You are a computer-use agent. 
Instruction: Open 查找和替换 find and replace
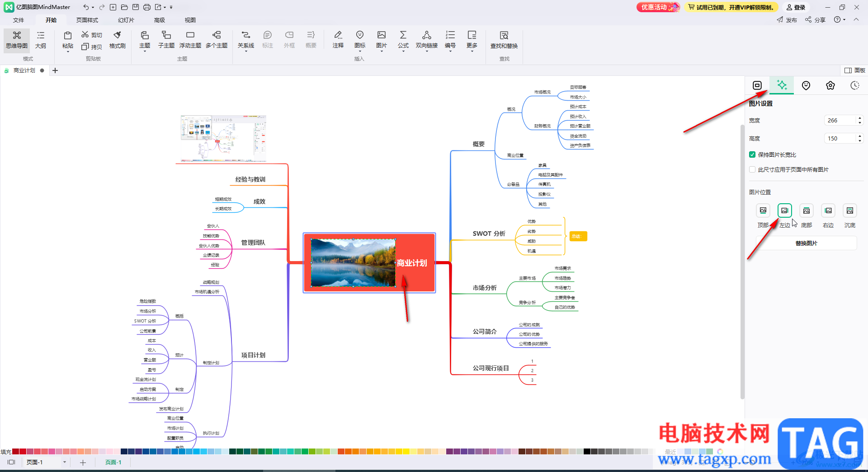click(x=504, y=40)
